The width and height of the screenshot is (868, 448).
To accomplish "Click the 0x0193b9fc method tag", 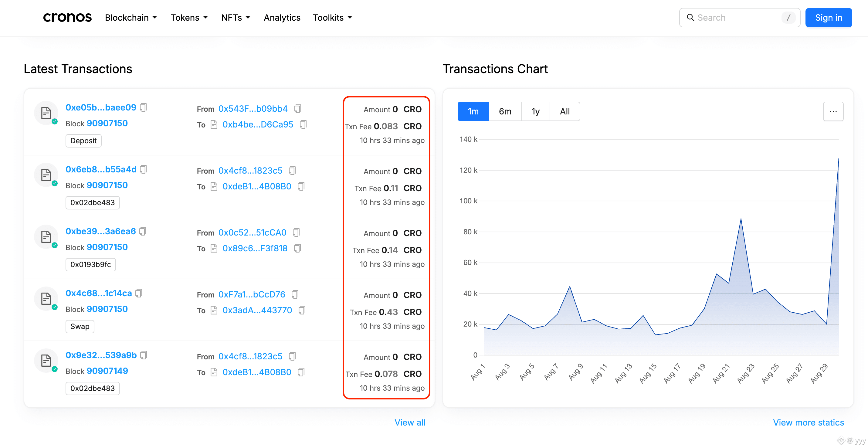I will 90,265.
